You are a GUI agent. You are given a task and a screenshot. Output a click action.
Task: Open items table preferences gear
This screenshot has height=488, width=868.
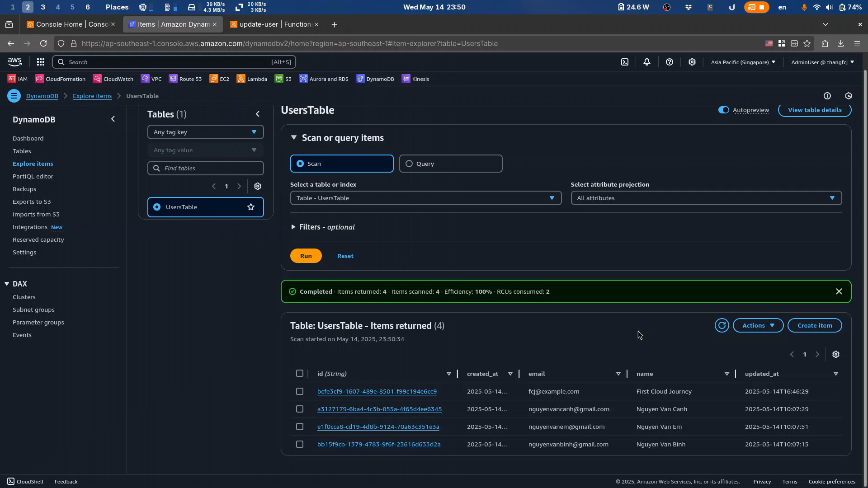coord(836,354)
